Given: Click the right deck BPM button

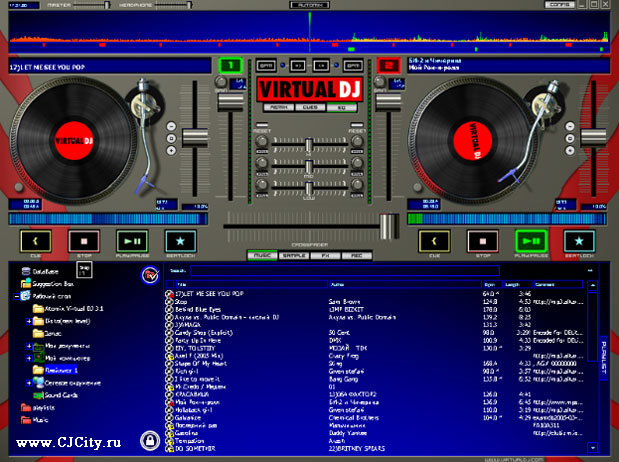Looking at the screenshot, I should 353,66.
